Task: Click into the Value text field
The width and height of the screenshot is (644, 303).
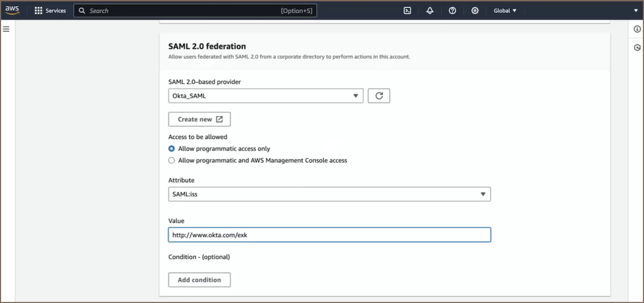Action: pos(329,235)
